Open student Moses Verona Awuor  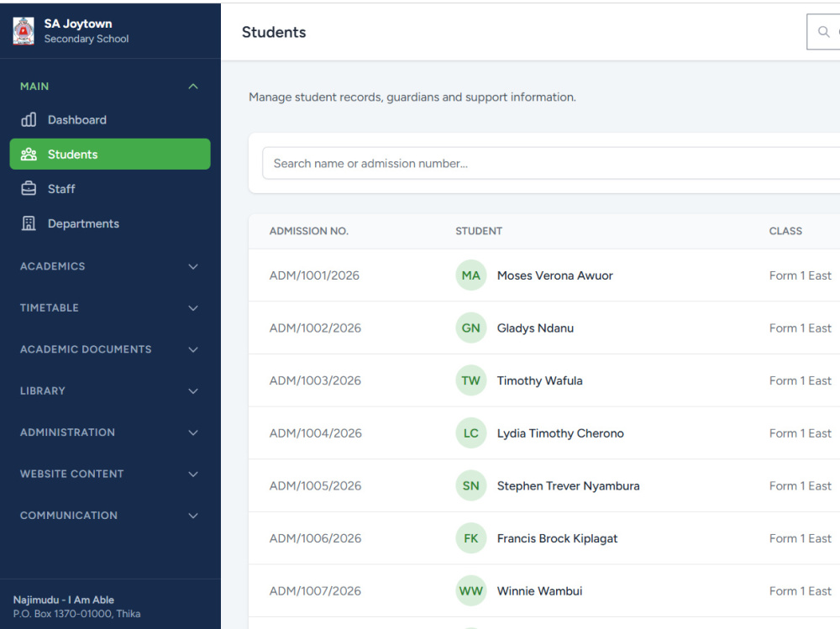(x=555, y=275)
